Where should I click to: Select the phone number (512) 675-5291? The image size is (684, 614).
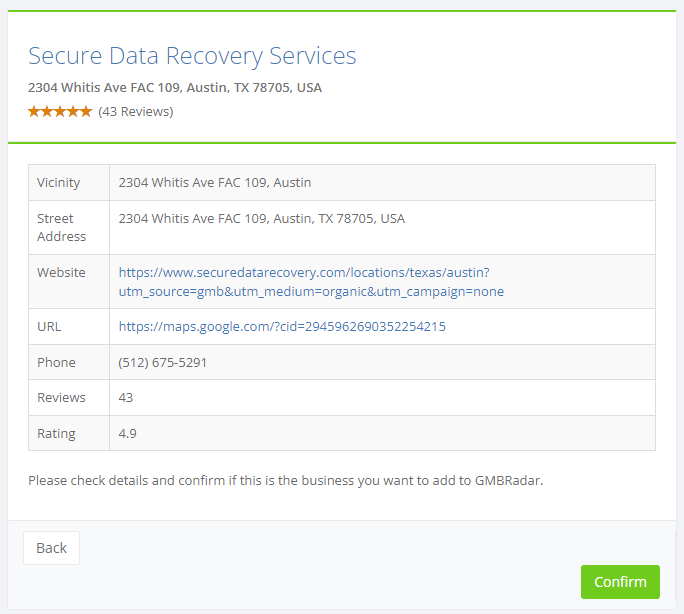coord(163,362)
